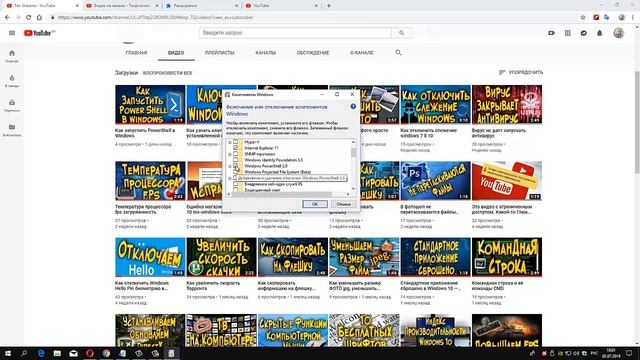Click the browser home button
Viewport: 640px width, 360px height.
[39, 17]
